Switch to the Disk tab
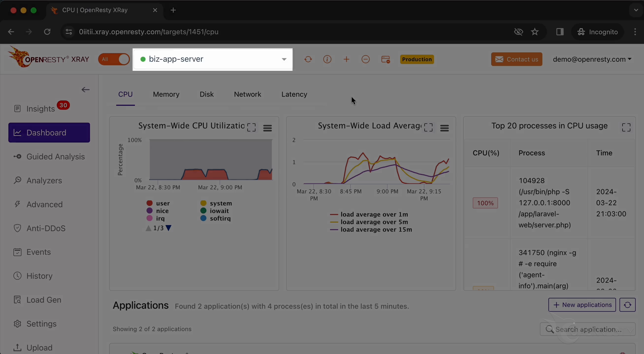Viewport: 644px width, 354px height. (207, 94)
